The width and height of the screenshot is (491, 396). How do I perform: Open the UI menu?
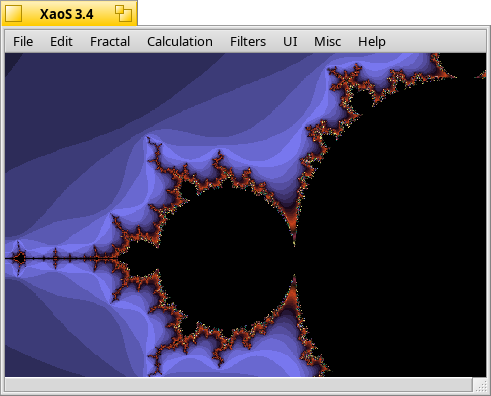tap(290, 42)
